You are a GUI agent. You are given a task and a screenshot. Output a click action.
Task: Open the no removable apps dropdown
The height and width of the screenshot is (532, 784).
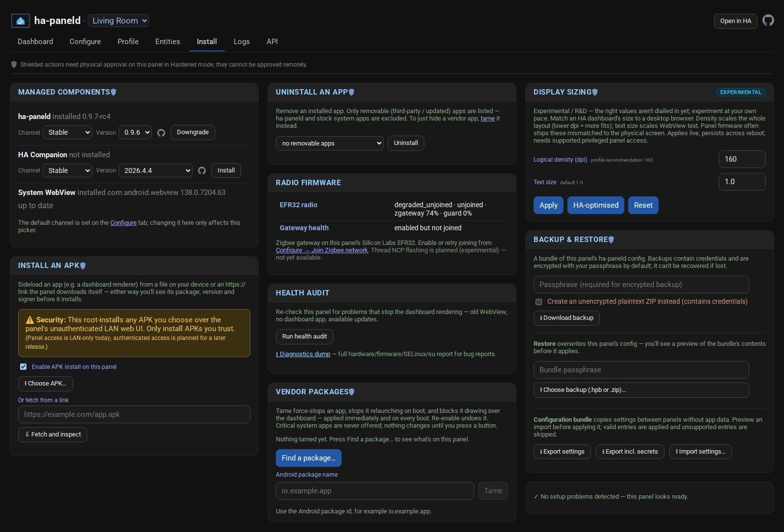click(330, 143)
